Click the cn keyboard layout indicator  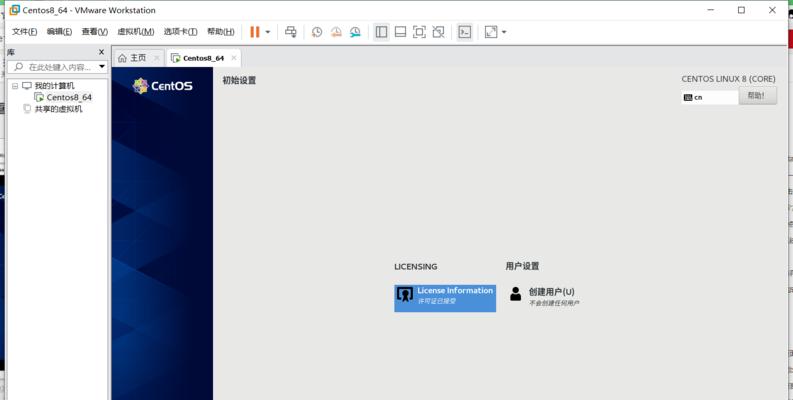point(709,97)
